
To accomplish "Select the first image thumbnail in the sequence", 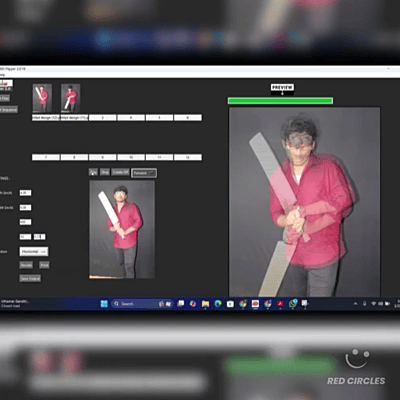I will coord(42,98).
